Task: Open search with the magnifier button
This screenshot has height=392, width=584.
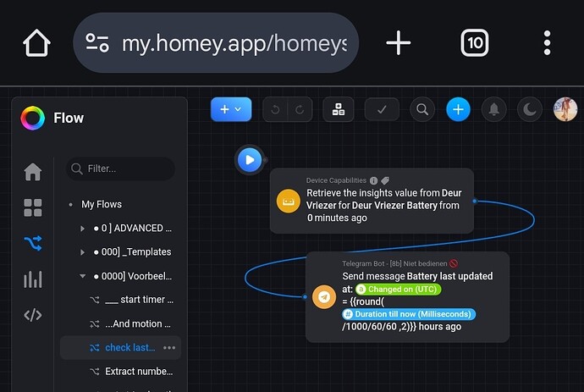Action: tap(422, 109)
